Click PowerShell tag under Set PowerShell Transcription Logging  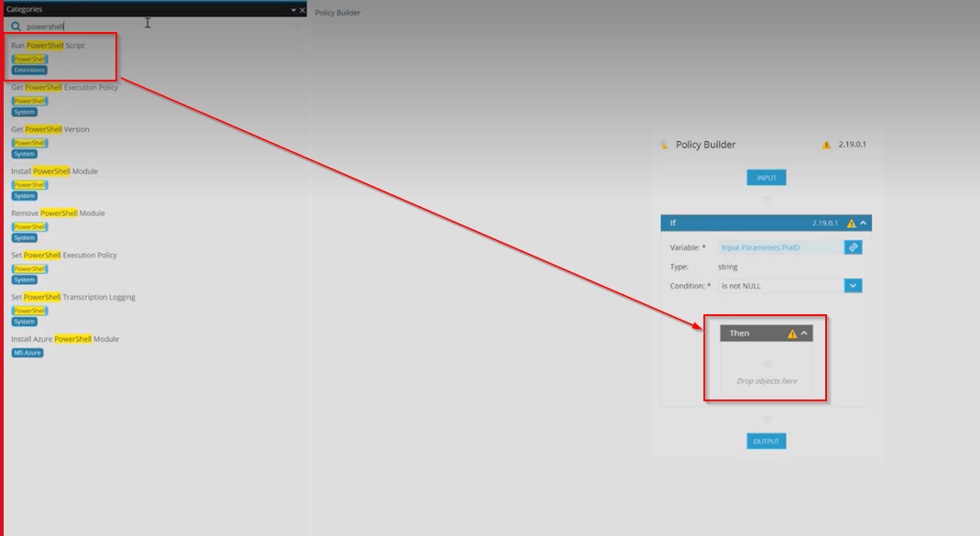[x=29, y=311]
